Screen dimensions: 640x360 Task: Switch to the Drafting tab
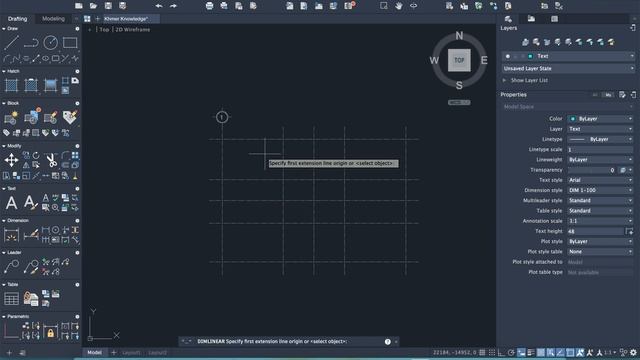(x=17, y=19)
